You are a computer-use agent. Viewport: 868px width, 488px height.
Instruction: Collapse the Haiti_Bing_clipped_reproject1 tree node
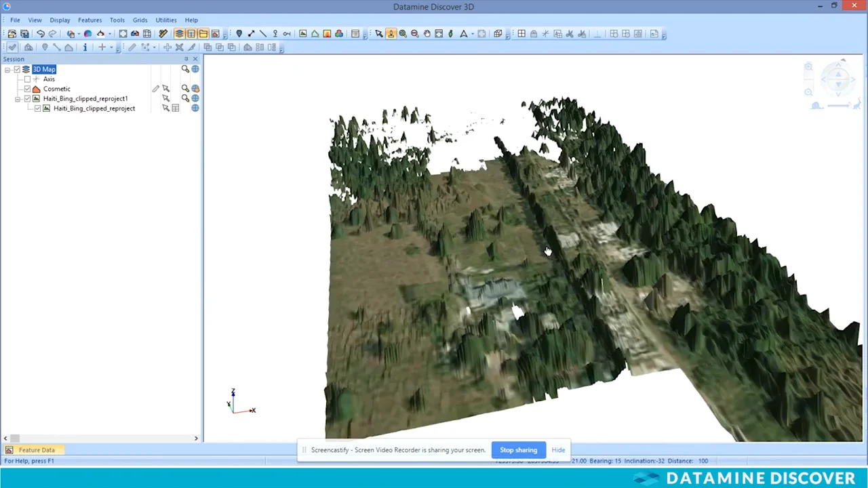tap(18, 99)
